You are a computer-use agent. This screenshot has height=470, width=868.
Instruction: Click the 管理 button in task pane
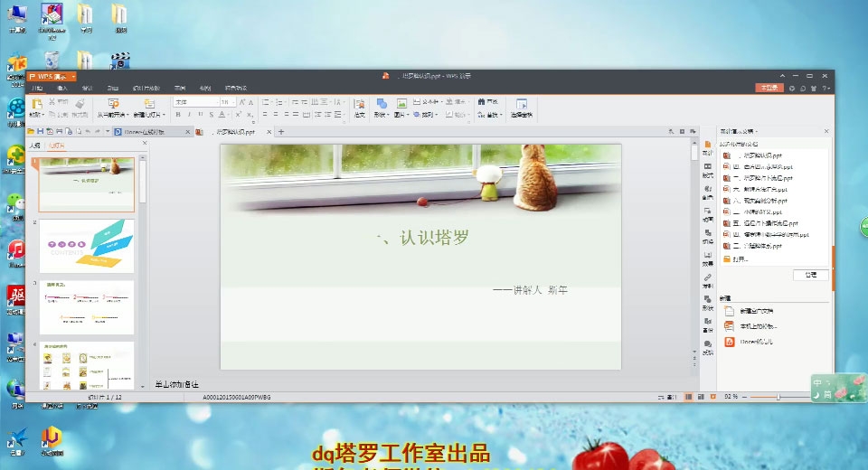coord(810,275)
